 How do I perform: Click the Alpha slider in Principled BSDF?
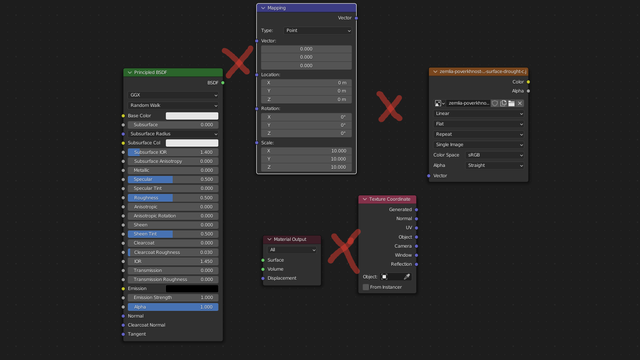[173, 307]
